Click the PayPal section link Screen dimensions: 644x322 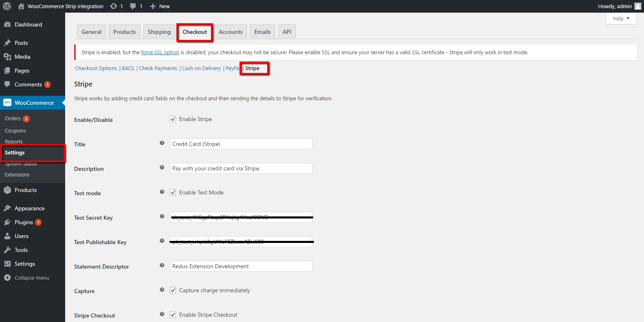[x=233, y=68]
